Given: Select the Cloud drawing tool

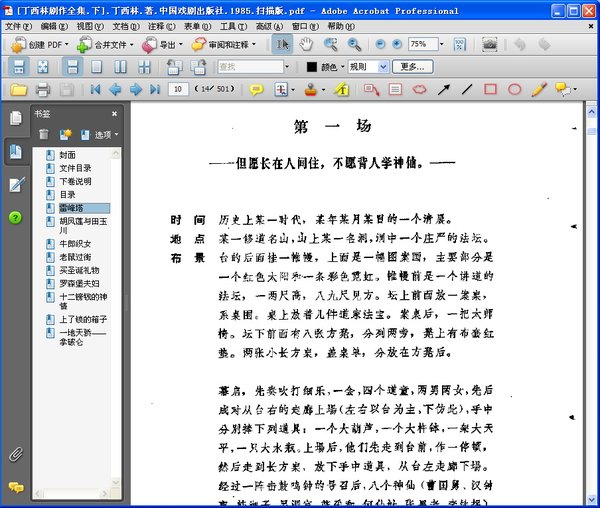Looking at the screenshot, I should click(x=420, y=90).
